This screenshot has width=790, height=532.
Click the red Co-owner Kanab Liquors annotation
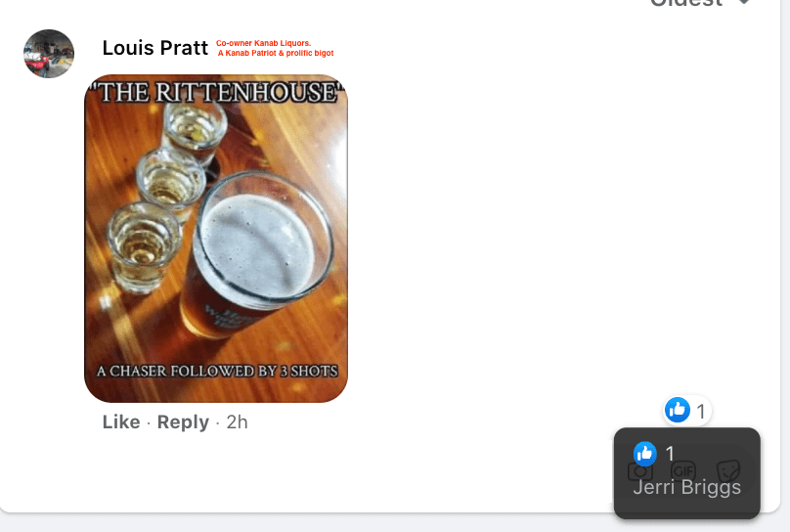[x=264, y=43]
